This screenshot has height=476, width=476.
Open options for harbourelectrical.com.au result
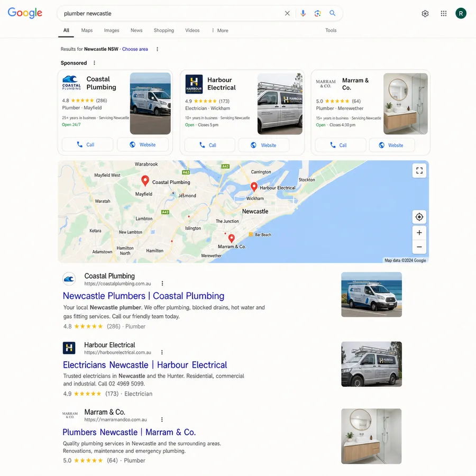tap(162, 352)
